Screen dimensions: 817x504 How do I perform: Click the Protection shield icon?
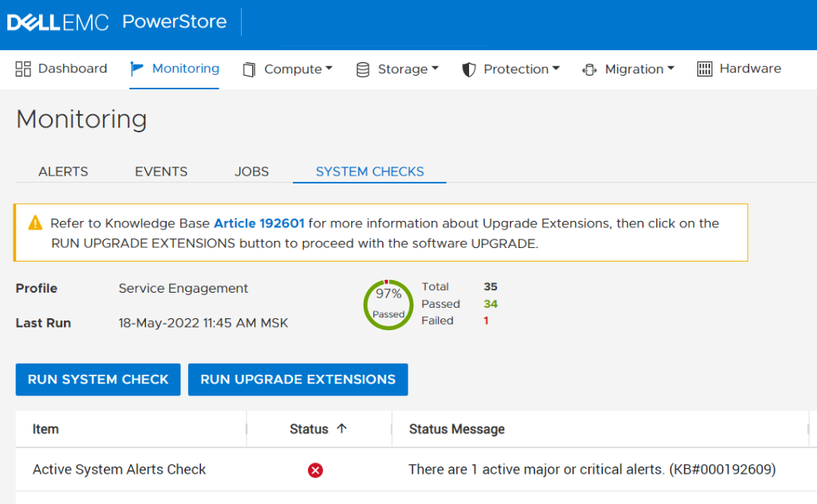point(469,69)
